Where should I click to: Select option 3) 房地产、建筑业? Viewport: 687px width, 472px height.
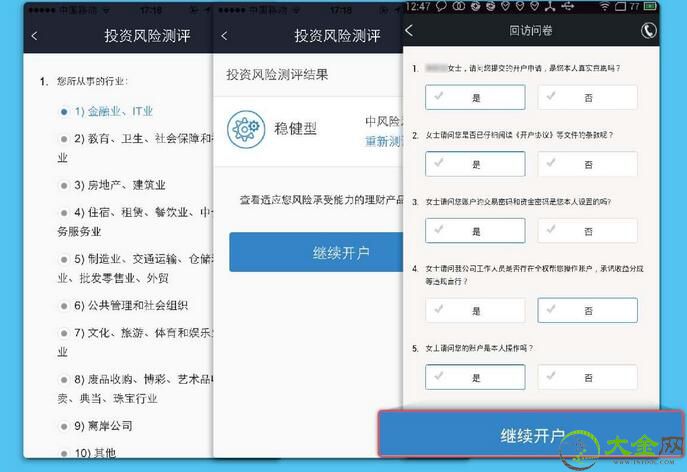click(x=113, y=185)
